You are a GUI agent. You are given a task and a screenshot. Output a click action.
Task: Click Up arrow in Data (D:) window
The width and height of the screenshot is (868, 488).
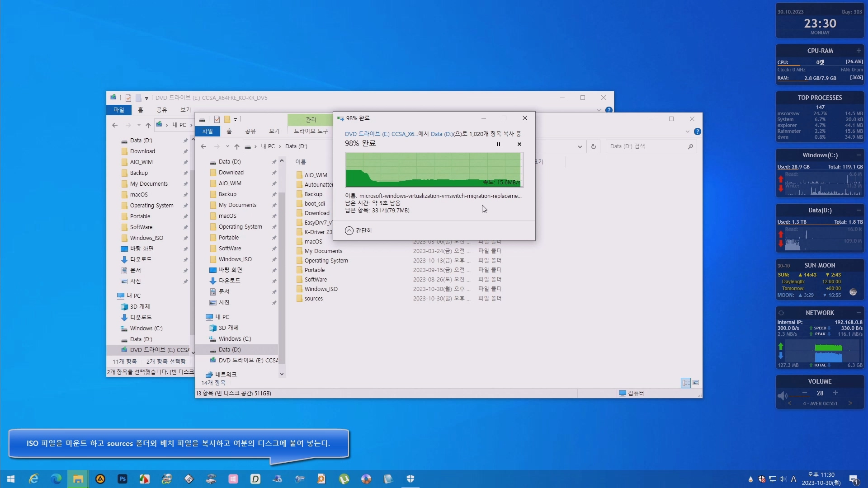pos(237,146)
